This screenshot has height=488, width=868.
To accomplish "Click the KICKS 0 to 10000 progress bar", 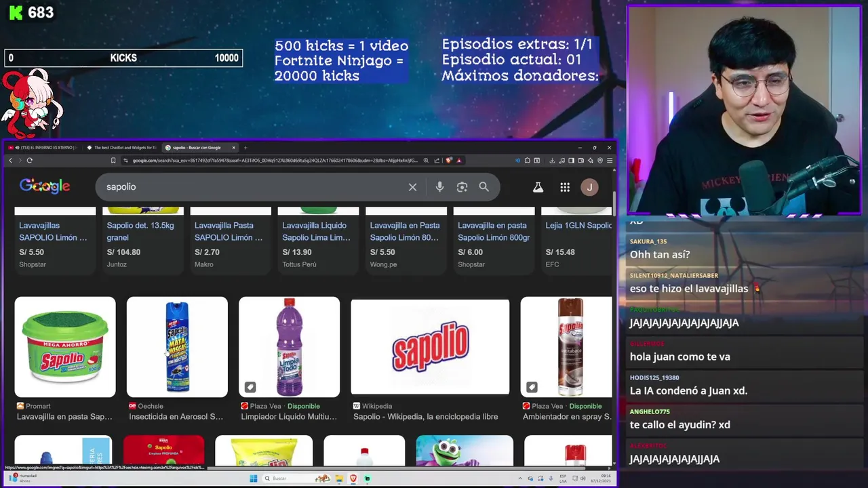I will point(123,58).
